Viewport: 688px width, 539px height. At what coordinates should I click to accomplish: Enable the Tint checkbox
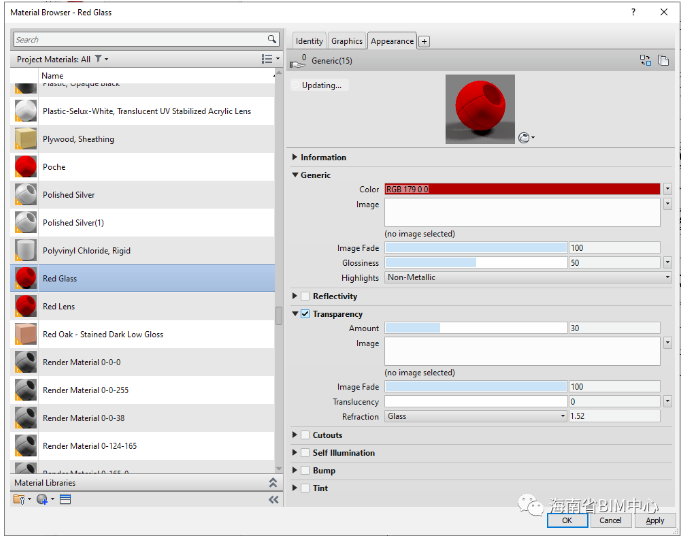(x=306, y=489)
